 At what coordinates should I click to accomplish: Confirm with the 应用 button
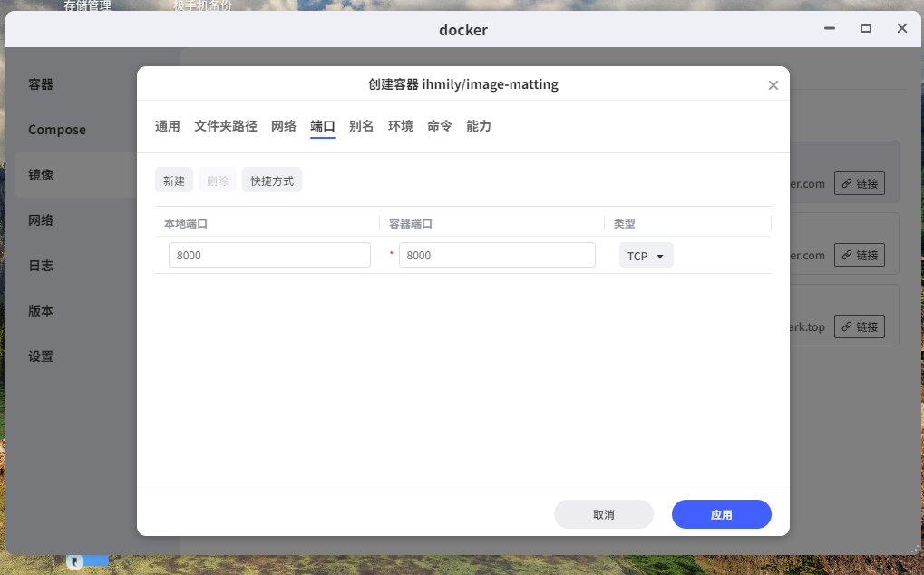click(x=721, y=514)
